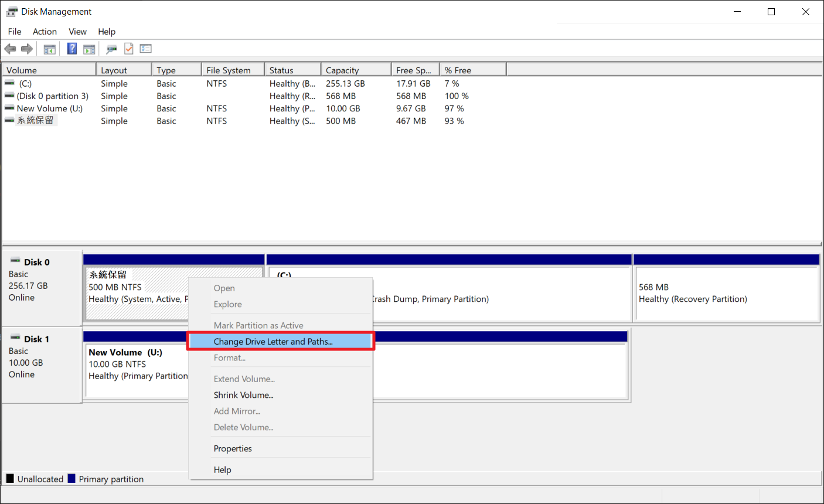Click the Explore entry in the context menu
824x504 pixels.
(x=281, y=304)
